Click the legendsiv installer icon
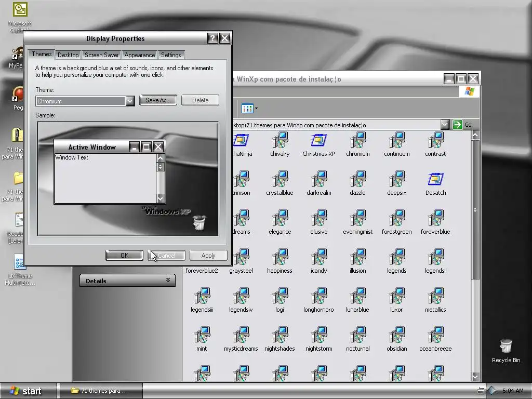Image resolution: width=532 pixels, height=399 pixels. click(x=241, y=296)
